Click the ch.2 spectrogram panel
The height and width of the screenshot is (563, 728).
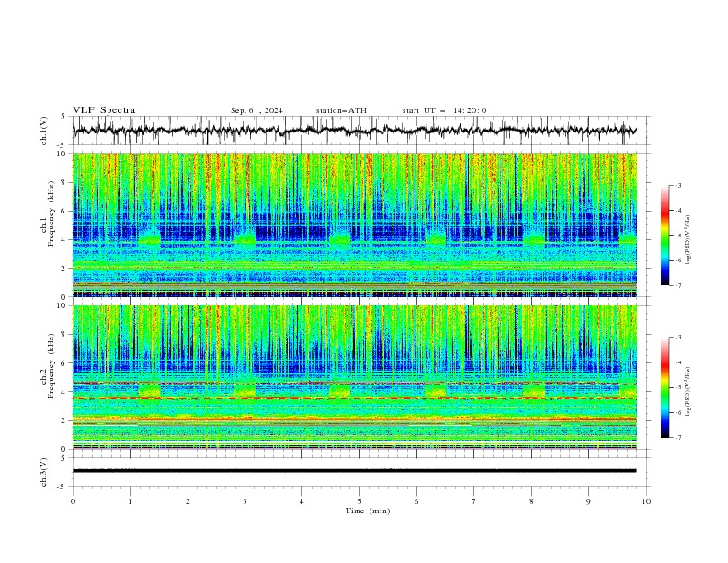click(x=355, y=377)
